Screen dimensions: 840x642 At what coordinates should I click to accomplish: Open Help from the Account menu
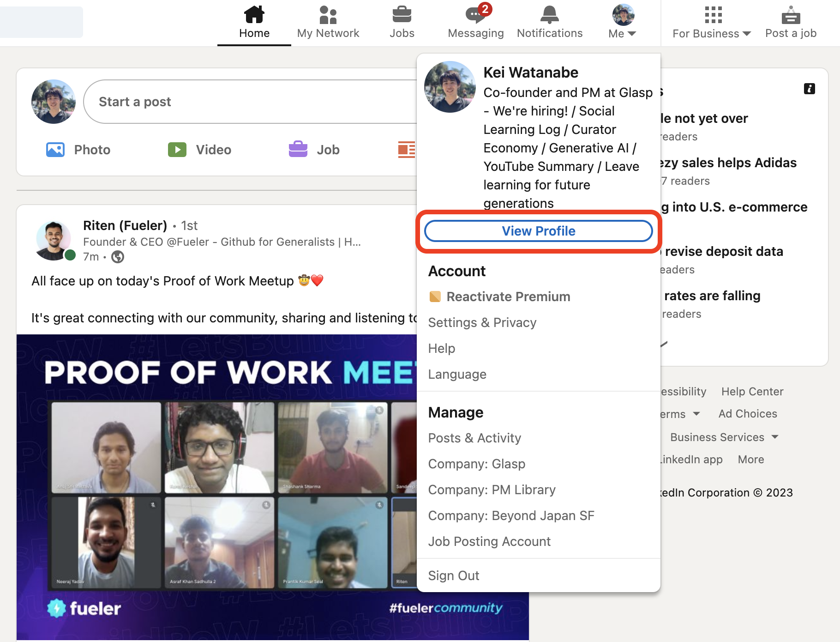click(x=442, y=348)
